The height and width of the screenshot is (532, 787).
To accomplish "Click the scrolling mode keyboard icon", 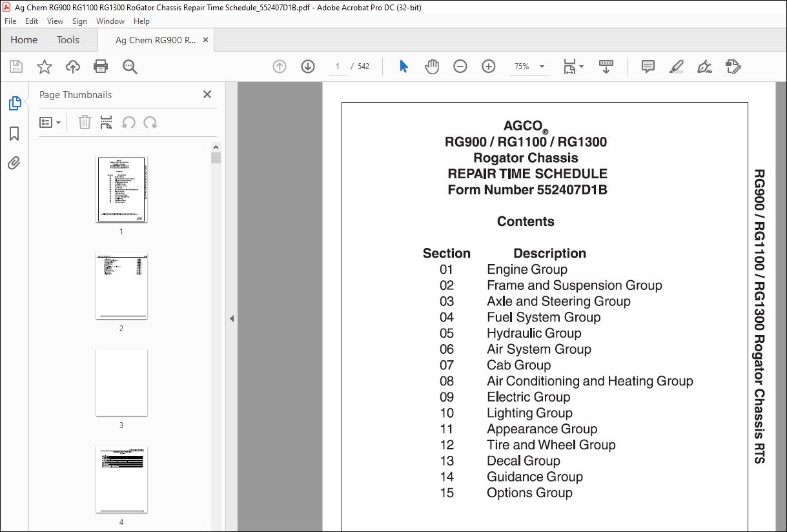I will tap(606, 66).
